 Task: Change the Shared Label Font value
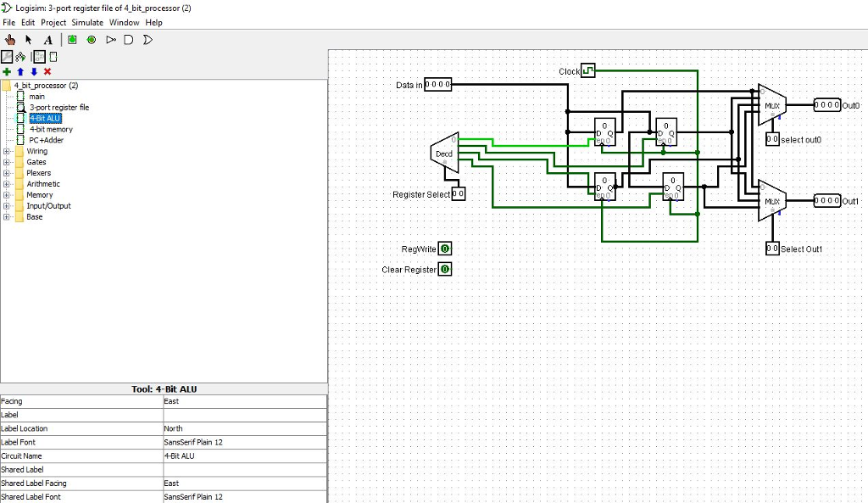pos(245,497)
